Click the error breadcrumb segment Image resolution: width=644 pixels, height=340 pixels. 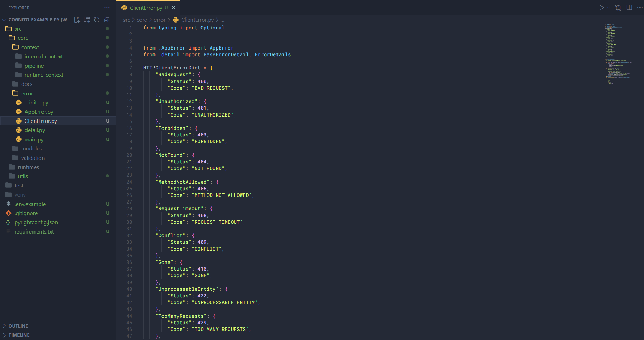click(159, 20)
